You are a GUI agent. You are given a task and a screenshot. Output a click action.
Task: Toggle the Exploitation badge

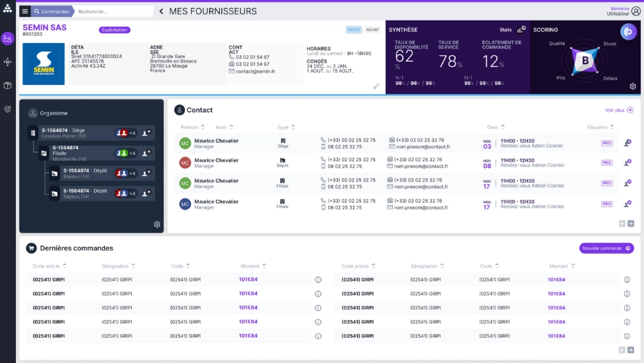point(115,30)
